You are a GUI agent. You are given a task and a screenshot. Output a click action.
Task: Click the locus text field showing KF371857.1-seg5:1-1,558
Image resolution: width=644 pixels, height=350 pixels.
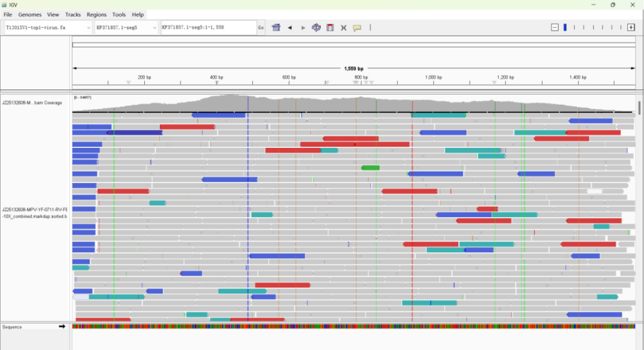coord(209,27)
